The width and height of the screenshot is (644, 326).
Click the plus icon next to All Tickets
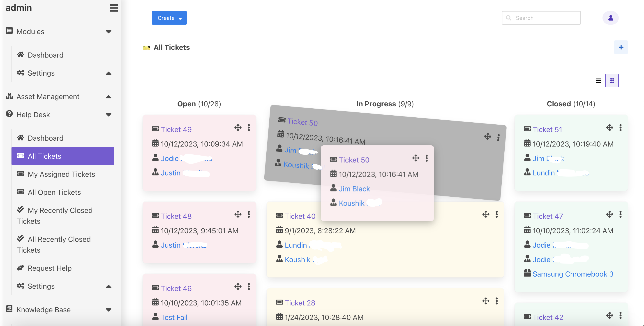coord(621,47)
